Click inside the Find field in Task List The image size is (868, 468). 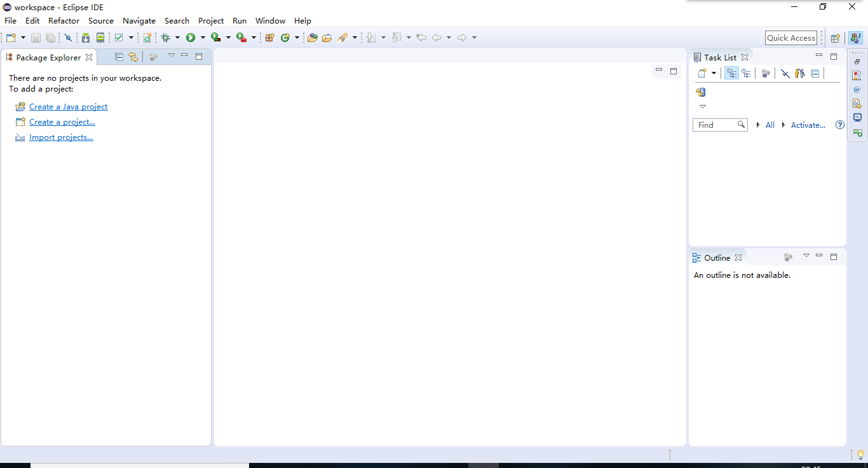coord(715,125)
